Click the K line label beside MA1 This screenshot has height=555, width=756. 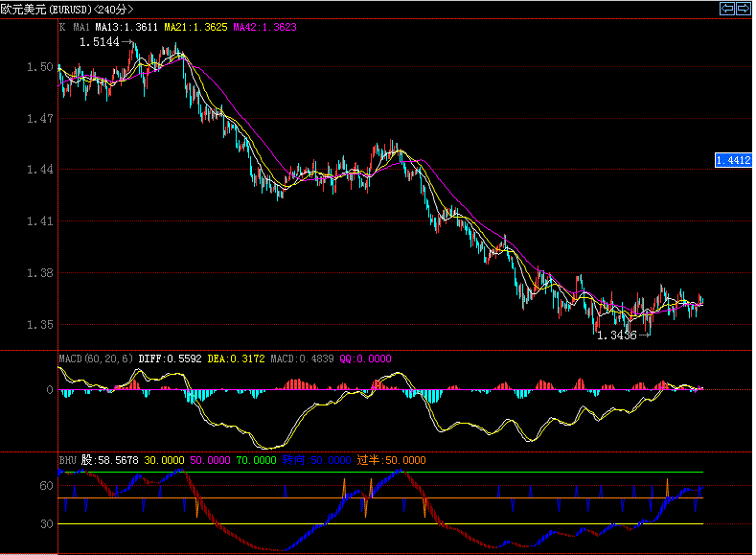[x=62, y=29]
